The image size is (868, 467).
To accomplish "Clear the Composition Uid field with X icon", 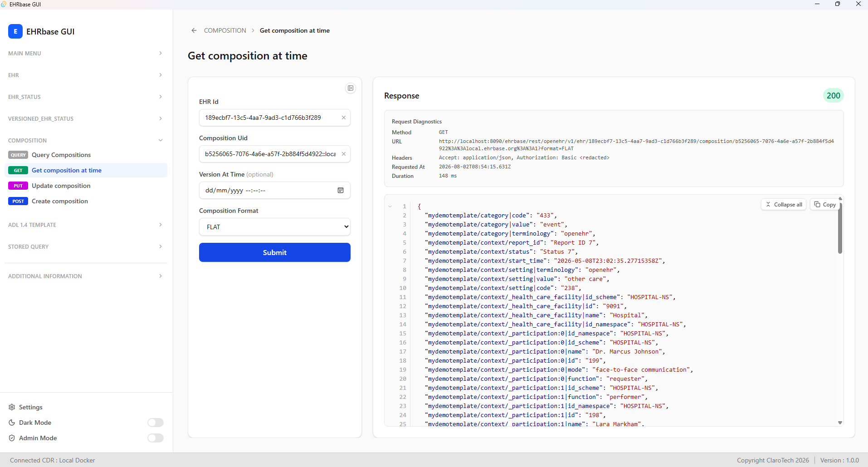I will pos(344,154).
